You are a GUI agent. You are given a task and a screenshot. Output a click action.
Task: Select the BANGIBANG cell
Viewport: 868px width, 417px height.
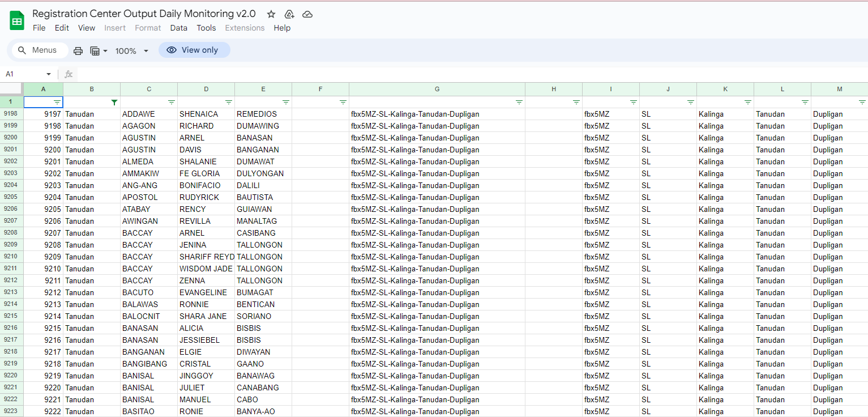point(149,364)
